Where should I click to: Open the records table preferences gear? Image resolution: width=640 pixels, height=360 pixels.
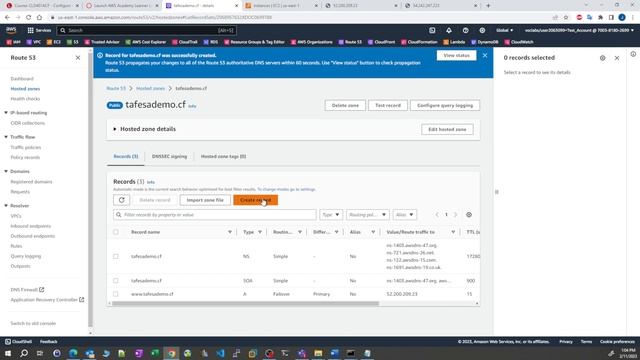pyautogui.click(x=469, y=215)
